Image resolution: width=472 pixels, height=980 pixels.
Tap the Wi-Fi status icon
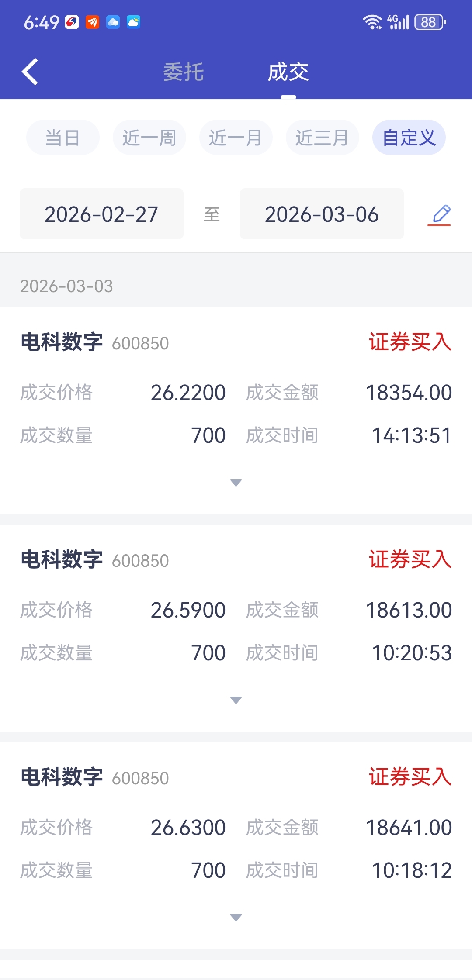(x=372, y=22)
